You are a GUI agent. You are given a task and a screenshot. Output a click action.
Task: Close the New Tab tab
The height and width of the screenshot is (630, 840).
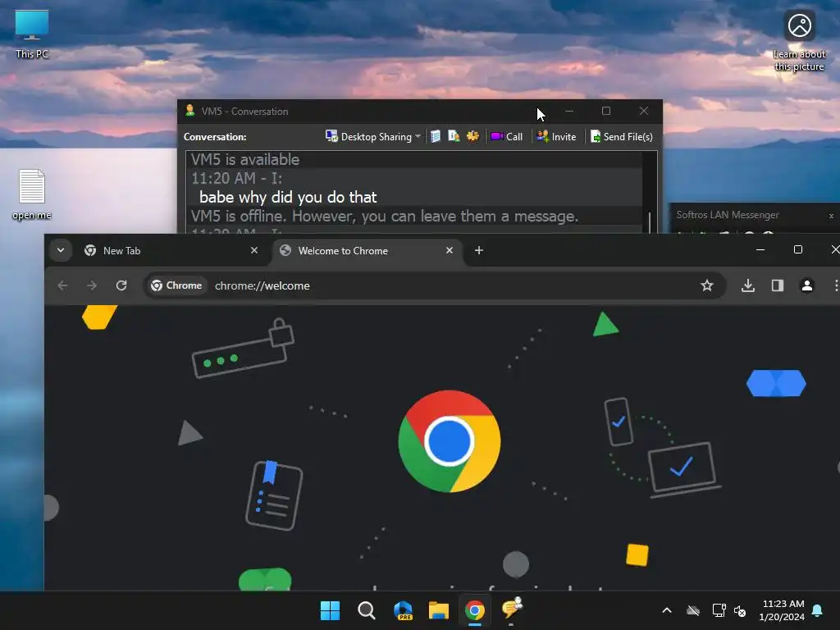pos(254,250)
